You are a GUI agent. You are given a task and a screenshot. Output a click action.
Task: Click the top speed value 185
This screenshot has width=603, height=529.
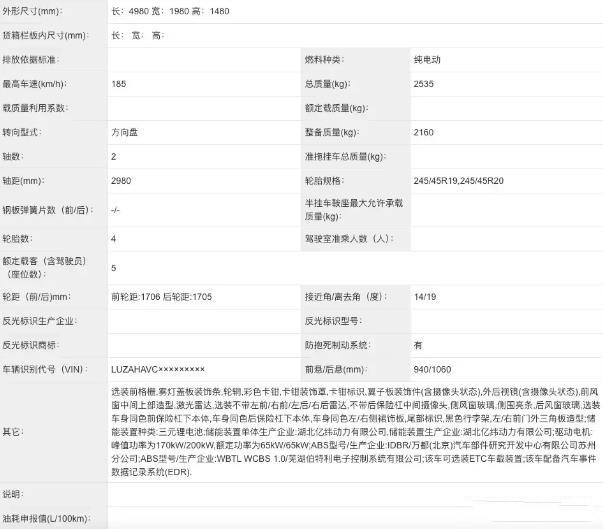pos(119,84)
